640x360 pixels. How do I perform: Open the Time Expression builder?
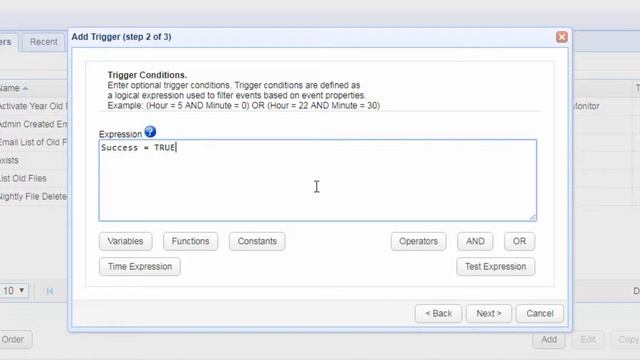coord(140,267)
